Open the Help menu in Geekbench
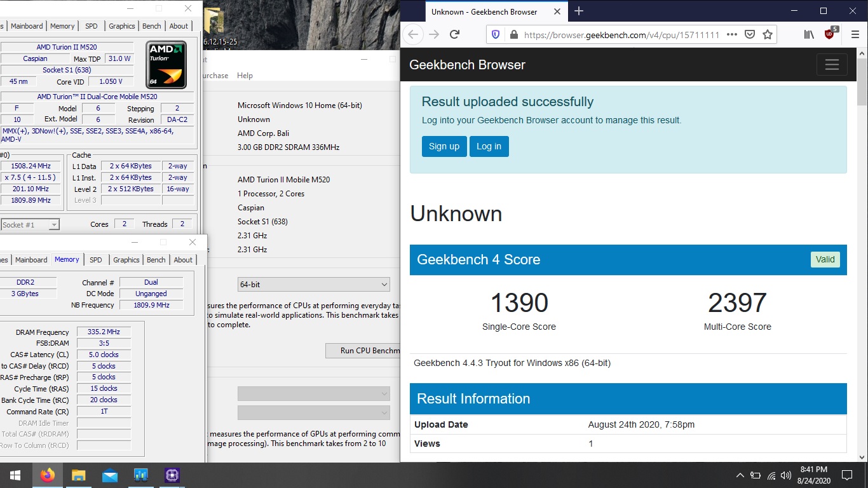 click(x=245, y=76)
